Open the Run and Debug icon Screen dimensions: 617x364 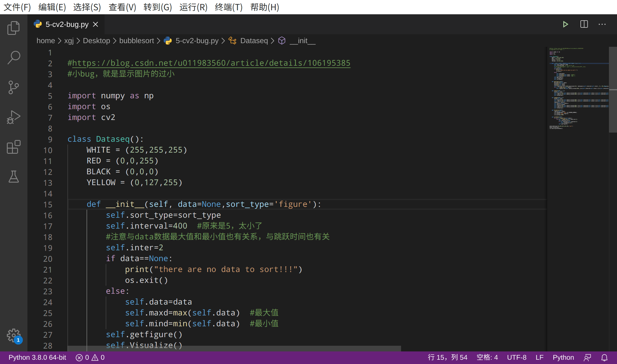coord(13,117)
